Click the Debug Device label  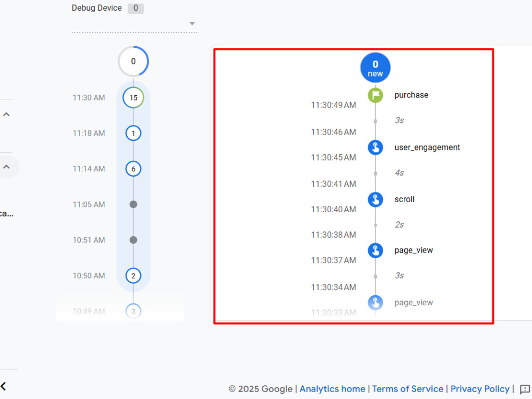click(x=97, y=8)
